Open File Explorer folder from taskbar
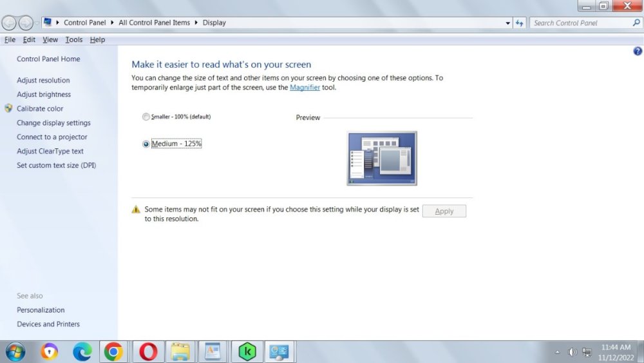Viewport: 644px width, 363px height. (x=180, y=352)
